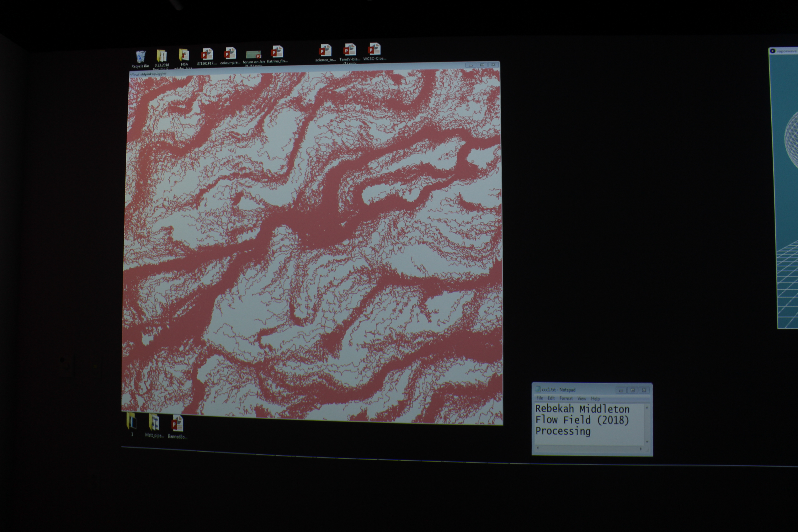This screenshot has width=798, height=532.
Task: Open the Notepad Help menu
Action: [595, 399]
